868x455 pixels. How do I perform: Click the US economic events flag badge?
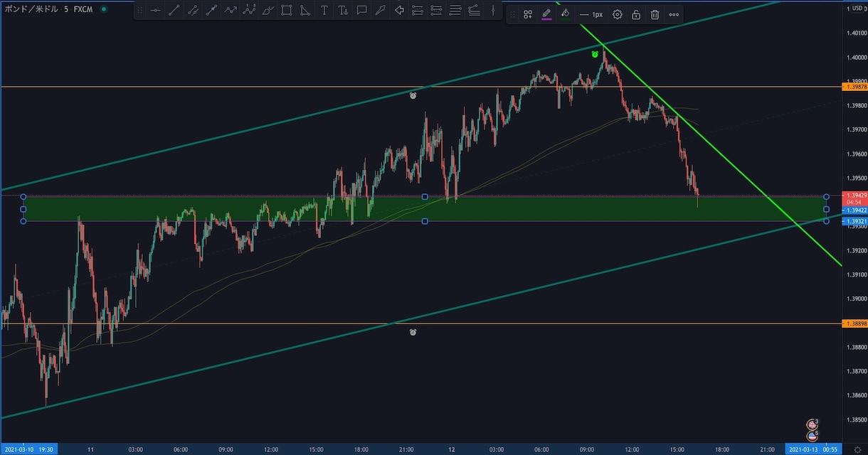tap(812, 436)
